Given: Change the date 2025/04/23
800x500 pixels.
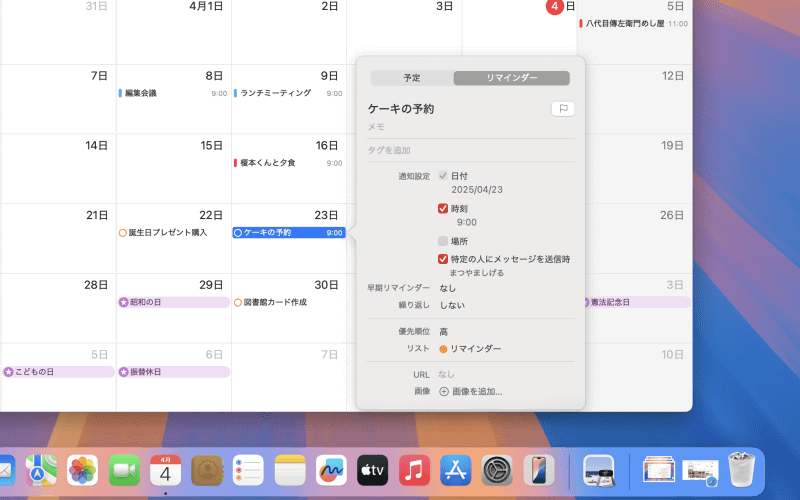Looking at the screenshot, I should click(477, 190).
